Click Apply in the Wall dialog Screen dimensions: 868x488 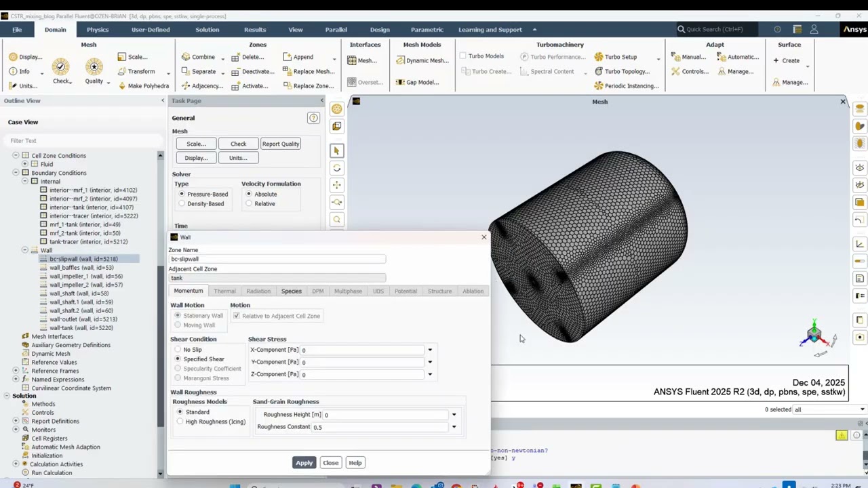304,463
